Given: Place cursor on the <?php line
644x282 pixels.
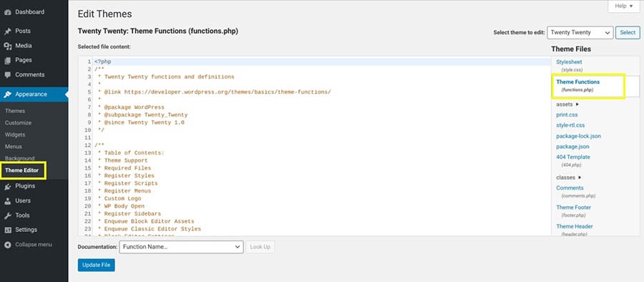Looking at the screenshot, I should [x=102, y=62].
